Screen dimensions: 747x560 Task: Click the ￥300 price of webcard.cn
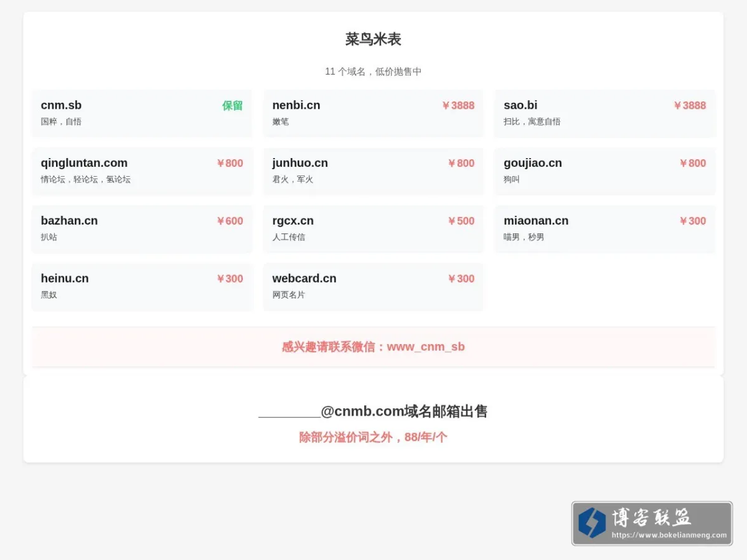[x=461, y=279]
